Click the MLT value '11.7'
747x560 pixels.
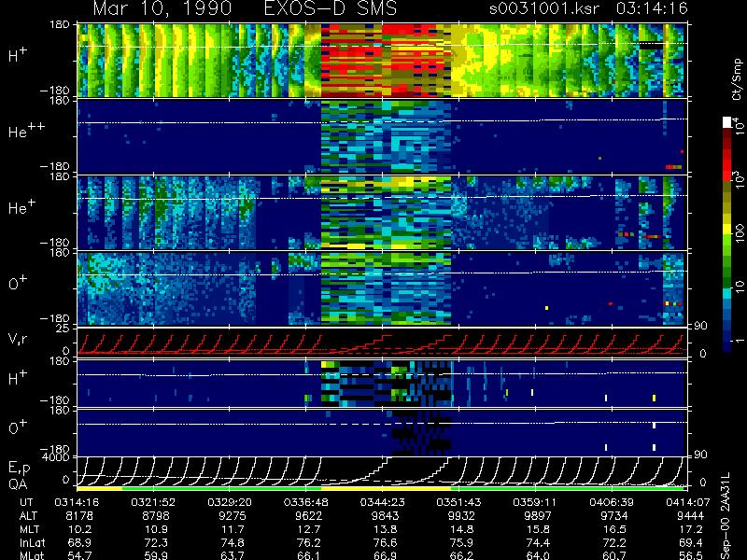[233, 529]
